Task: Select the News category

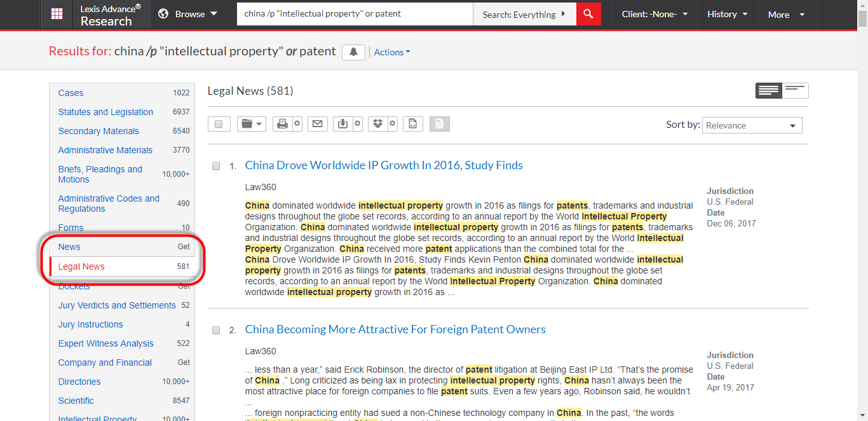Action: [69, 247]
